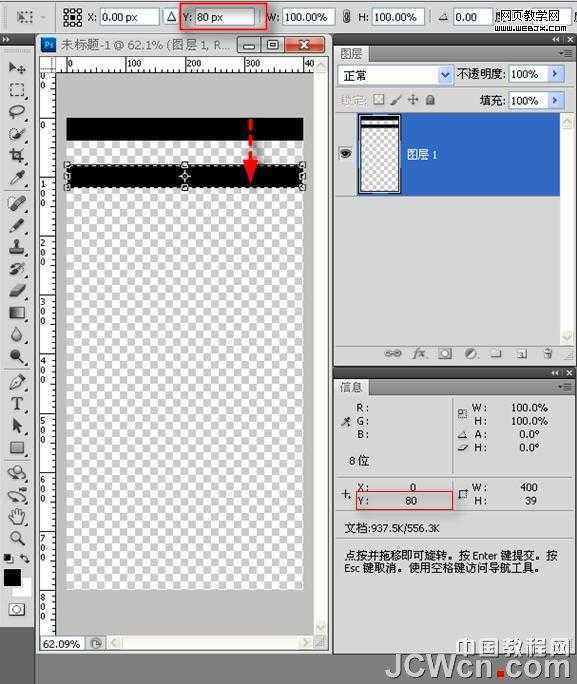Click the width percentage field
The width and height of the screenshot is (577, 684).
point(309,17)
